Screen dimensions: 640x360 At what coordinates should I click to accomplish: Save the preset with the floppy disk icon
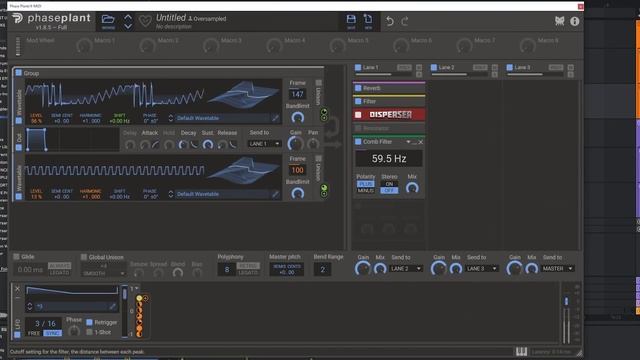351,19
